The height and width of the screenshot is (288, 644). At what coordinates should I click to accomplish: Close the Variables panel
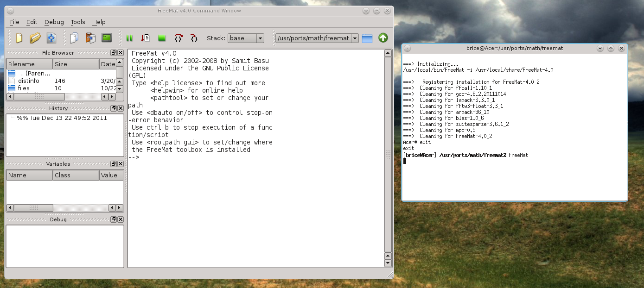click(x=121, y=164)
